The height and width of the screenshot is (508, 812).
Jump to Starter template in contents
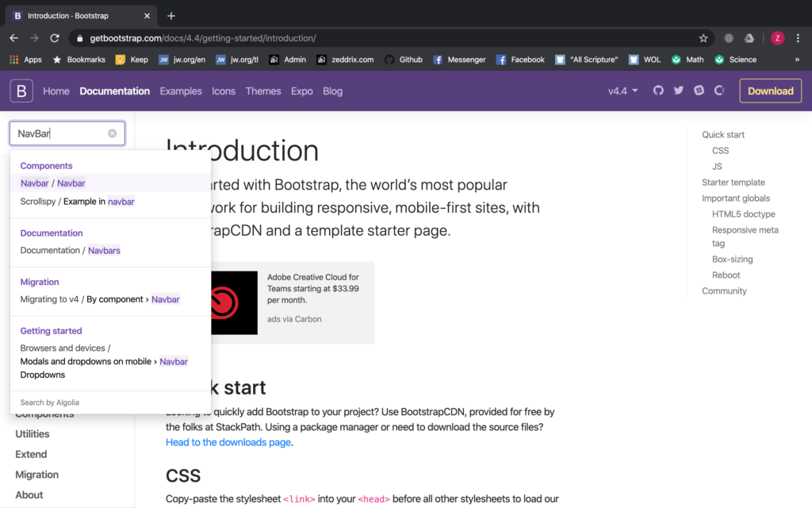[733, 183]
